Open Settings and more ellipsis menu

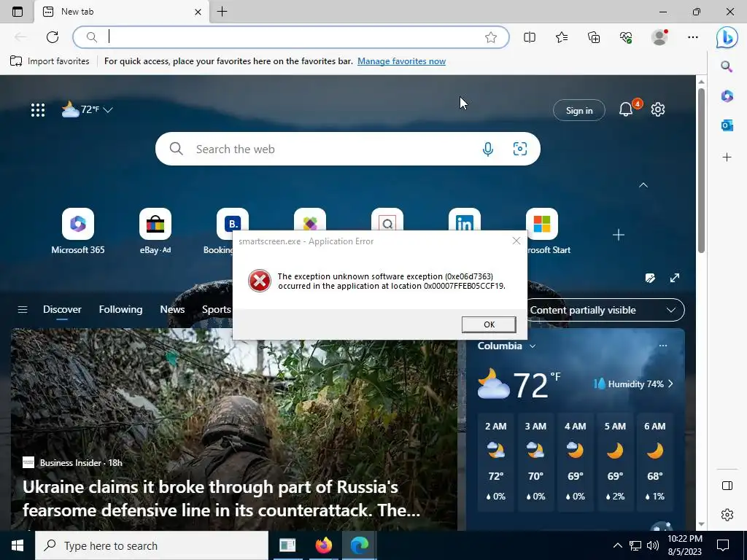point(693,37)
